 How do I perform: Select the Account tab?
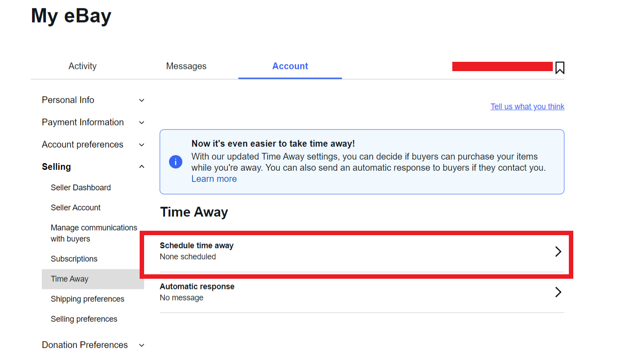(x=290, y=66)
